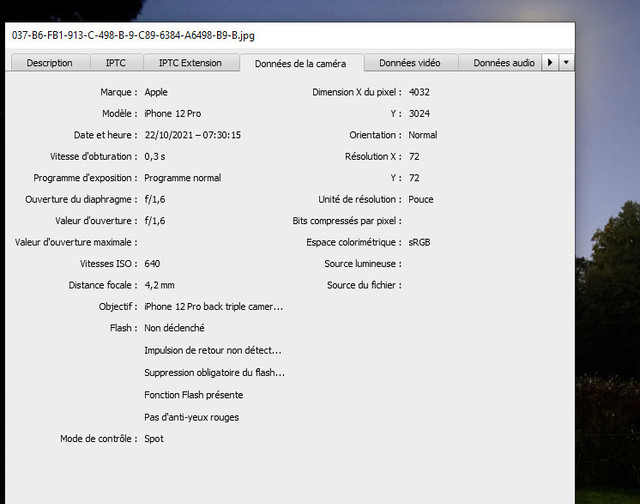Click the Valeur d'ouverture maximale label
The width and height of the screenshot is (640, 504).
[76, 242]
